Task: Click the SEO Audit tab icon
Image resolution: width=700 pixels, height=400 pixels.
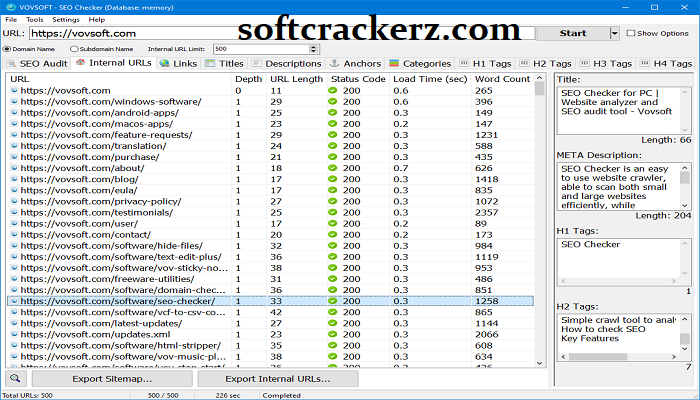Action: coord(12,64)
